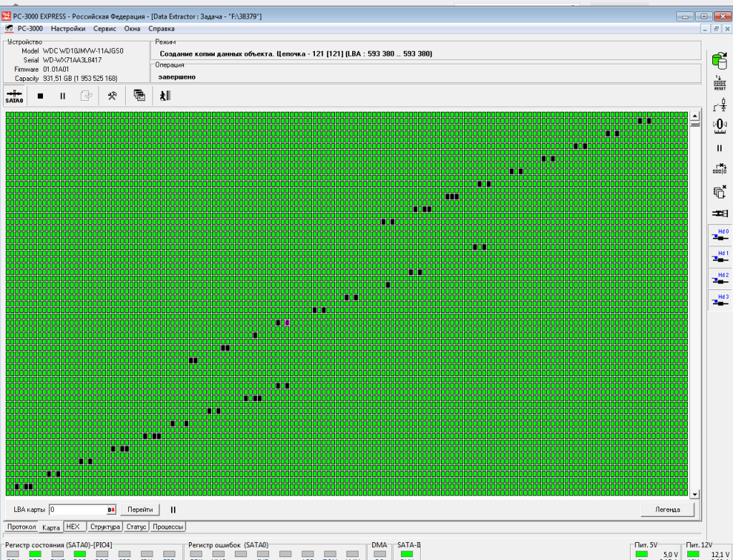Open the stacked windows icon in the toolbar
The height and width of the screenshot is (560, 733).
pos(140,95)
